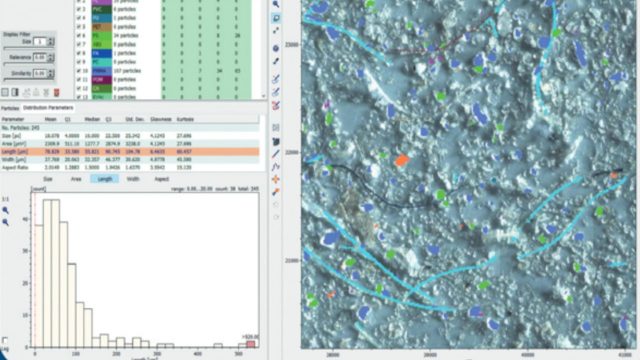Click the red delete trash icon
Screen dimensions: 640x360
click(x=57, y=93)
